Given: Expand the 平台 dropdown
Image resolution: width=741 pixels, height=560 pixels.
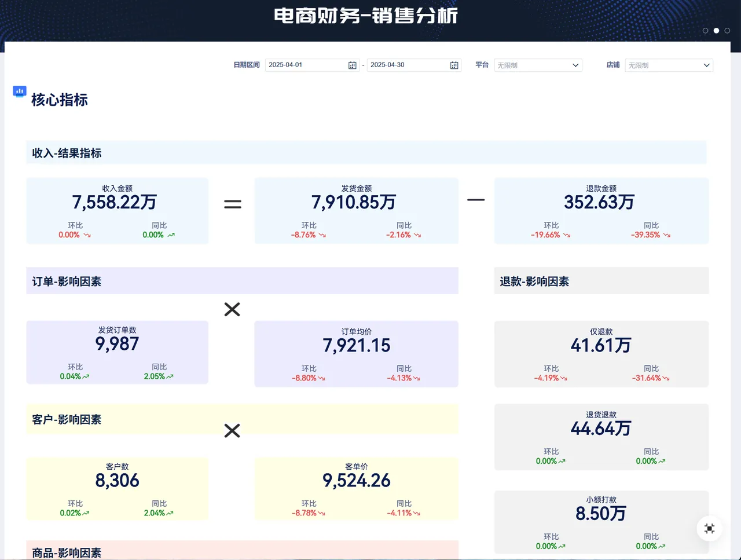Looking at the screenshot, I should (x=538, y=65).
